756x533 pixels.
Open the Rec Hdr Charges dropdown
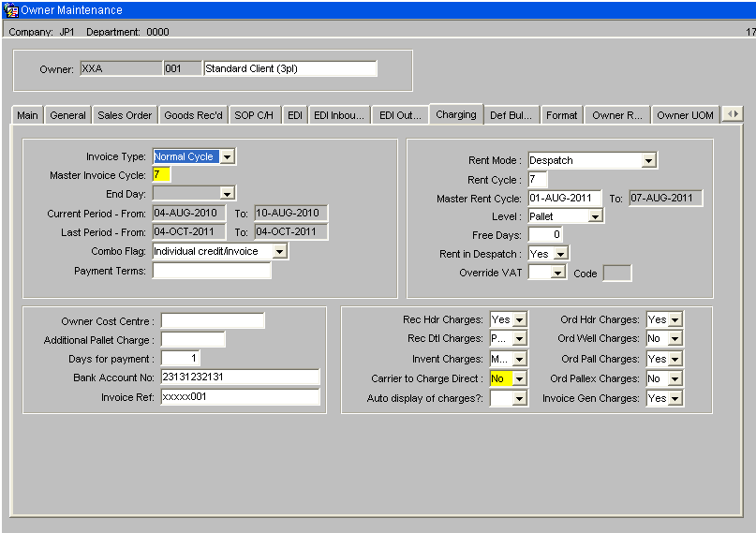pyautogui.click(x=519, y=319)
